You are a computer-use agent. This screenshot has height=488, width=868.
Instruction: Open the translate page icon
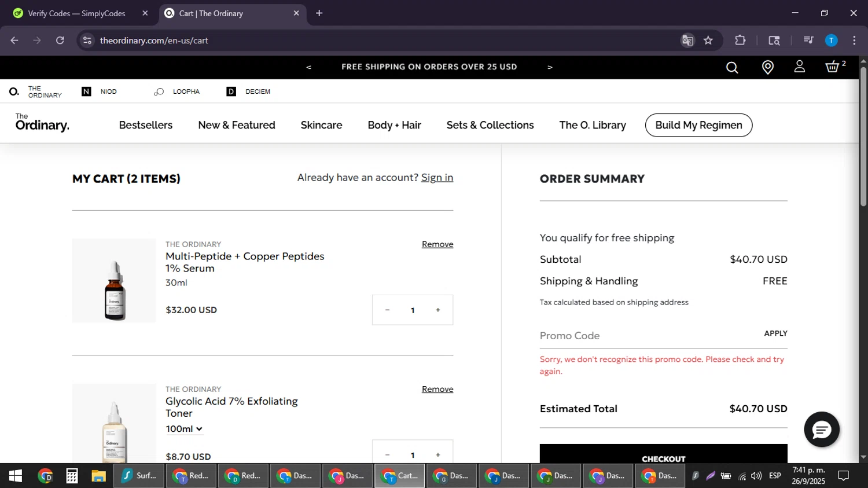coord(687,41)
